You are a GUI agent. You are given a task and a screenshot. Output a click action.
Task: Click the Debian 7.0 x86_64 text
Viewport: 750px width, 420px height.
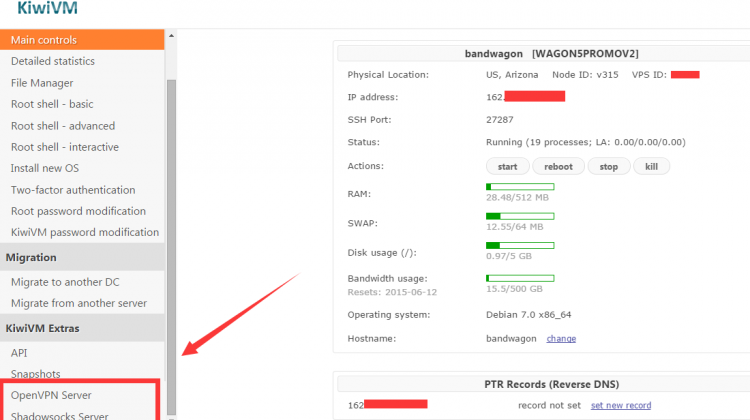pos(529,315)
